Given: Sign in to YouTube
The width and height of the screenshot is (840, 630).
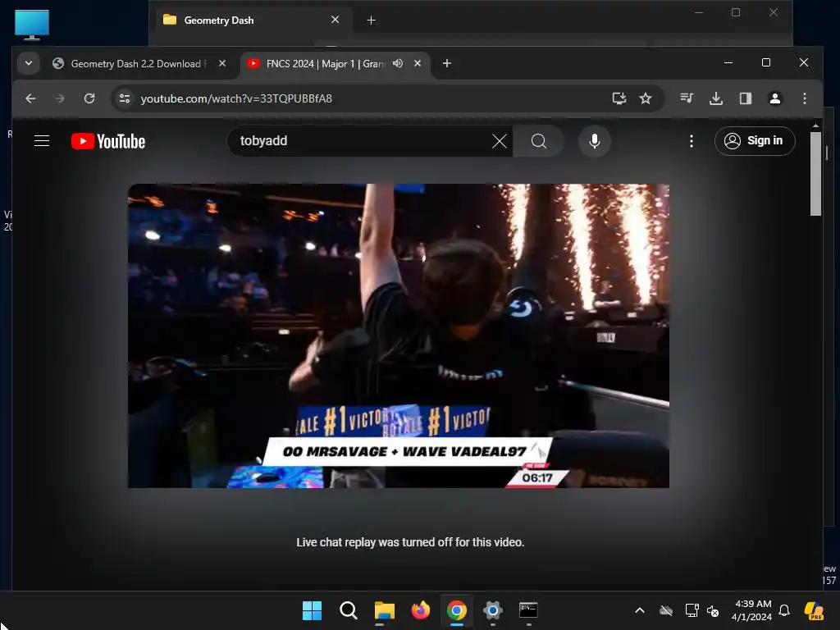Looking at the screenshot, I should tap(755, 141).
